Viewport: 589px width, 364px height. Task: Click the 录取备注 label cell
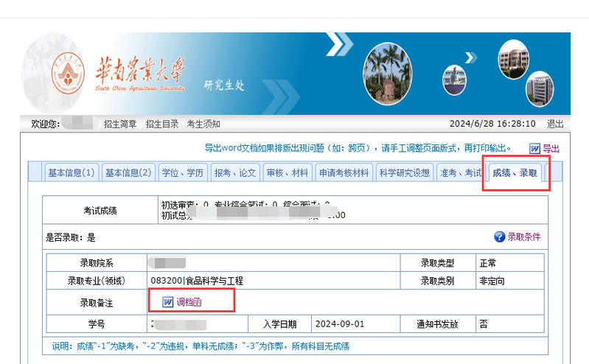tap(97, 302)
